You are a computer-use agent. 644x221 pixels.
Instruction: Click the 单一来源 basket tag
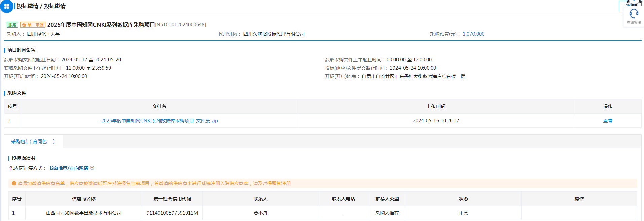[33, 25]
